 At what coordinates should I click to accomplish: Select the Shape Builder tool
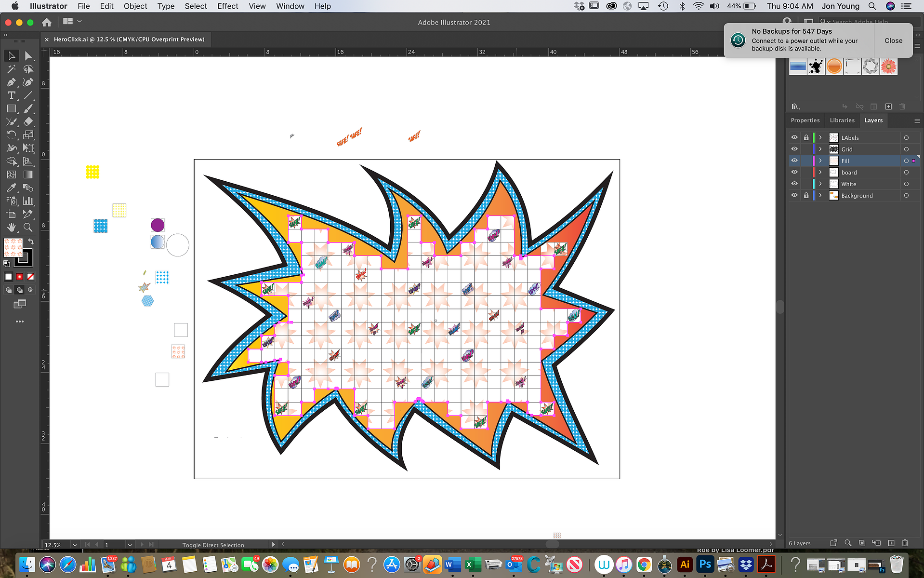click(12, 161)
